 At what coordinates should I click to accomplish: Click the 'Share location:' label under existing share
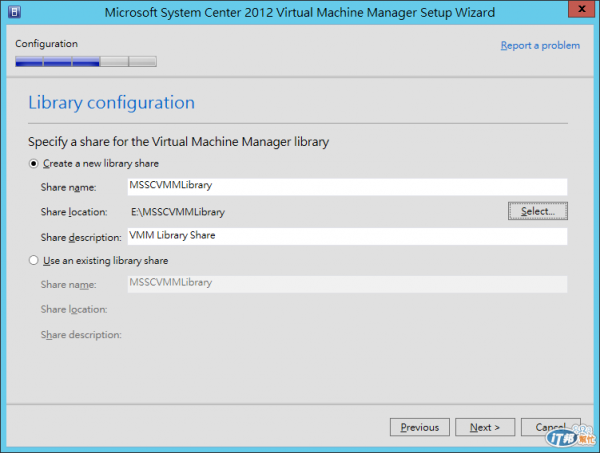click(x=74, y=309)
